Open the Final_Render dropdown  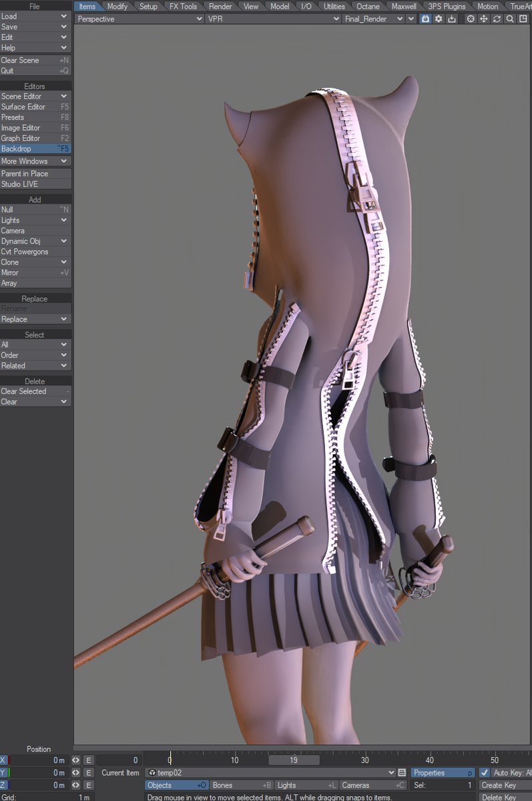pos(373,19)
